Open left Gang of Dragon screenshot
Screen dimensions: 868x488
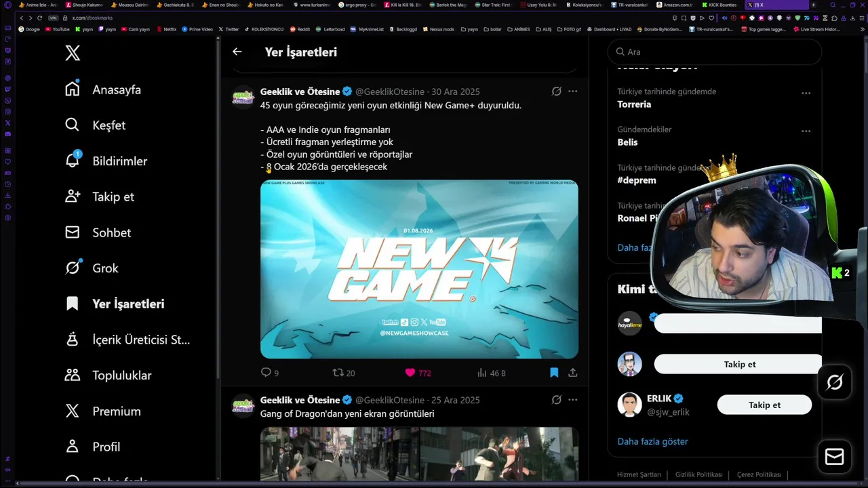click(x=339, y=454)
